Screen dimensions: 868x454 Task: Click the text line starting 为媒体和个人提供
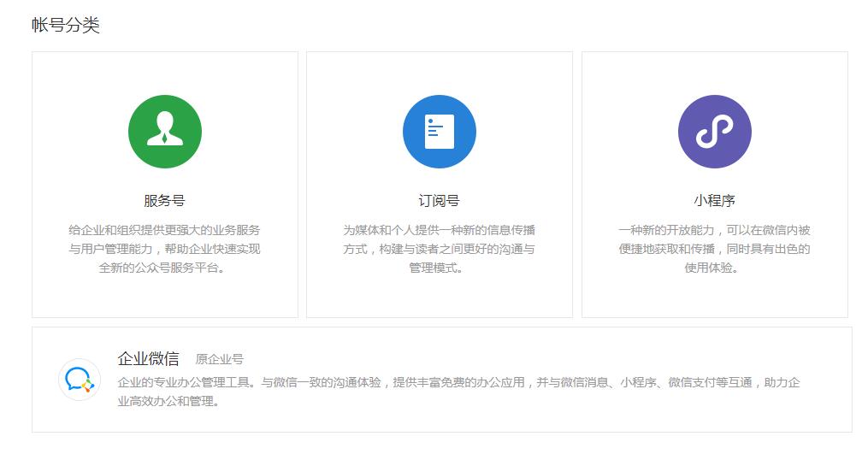[x=440, y=230]
